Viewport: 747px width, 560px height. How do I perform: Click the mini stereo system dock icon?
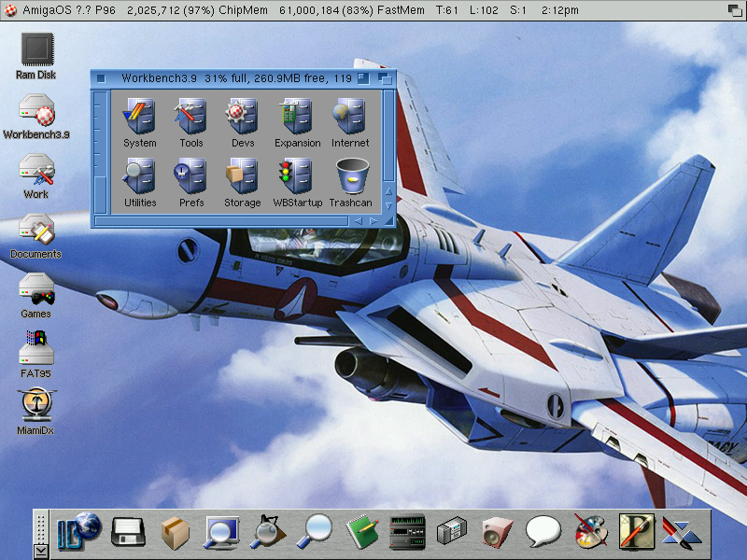(x=452, y=531)
